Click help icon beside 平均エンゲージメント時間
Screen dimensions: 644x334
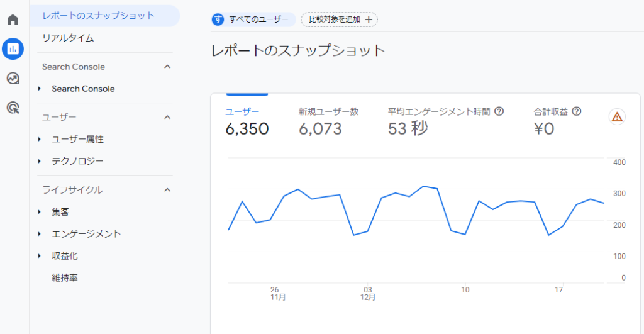[x=499, y=111]
